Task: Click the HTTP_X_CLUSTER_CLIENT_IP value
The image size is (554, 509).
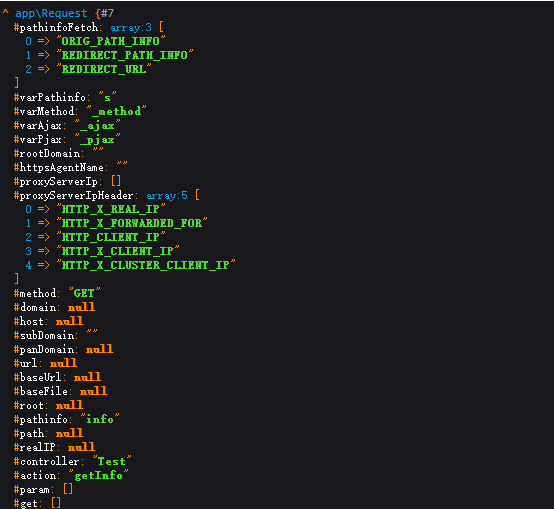Action: click(x=145, y=265)
